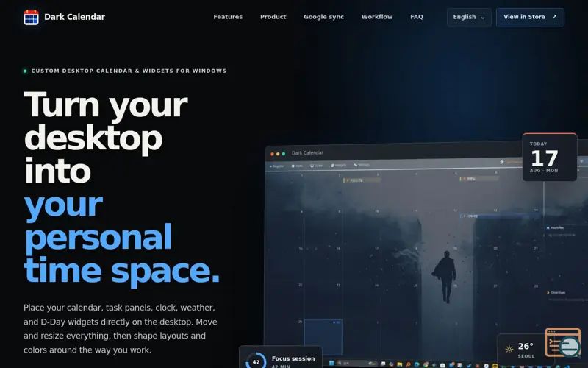588x368 pixels.
Task: Click the Dark Calendar logo icon
Action: pyautogui.click(x=31, y=17)
